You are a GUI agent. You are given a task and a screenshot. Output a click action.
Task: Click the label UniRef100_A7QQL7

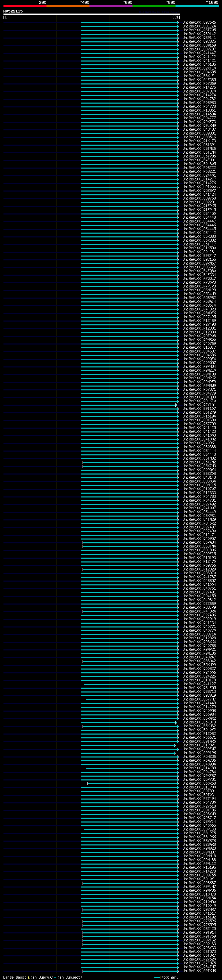(199, 279)
